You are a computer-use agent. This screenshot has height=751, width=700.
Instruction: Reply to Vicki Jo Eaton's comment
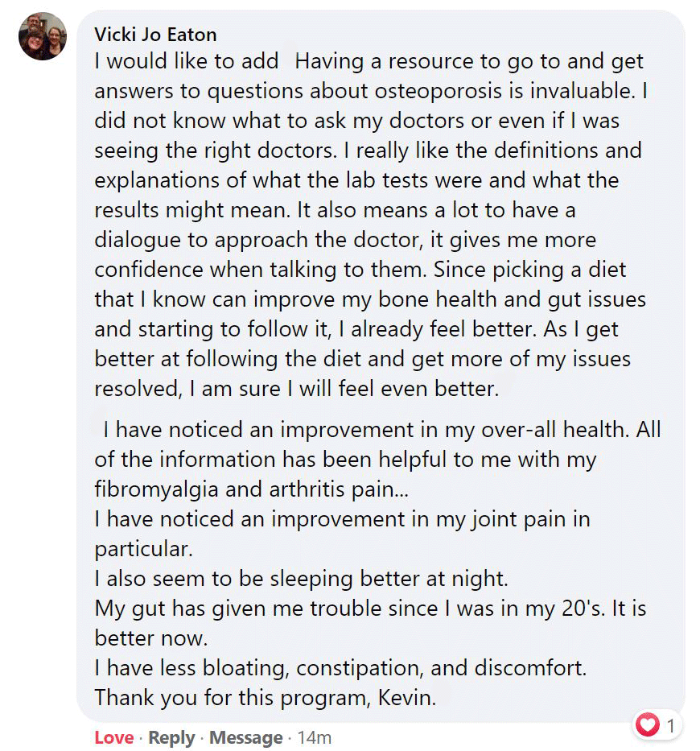tap(171, 737)
